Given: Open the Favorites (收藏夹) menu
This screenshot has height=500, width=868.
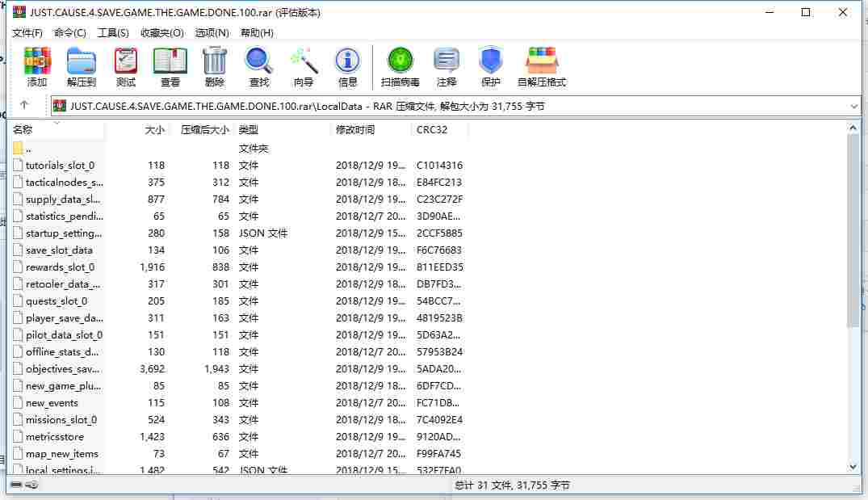Looking at the screenshot, I should click(x=161, y=32).
